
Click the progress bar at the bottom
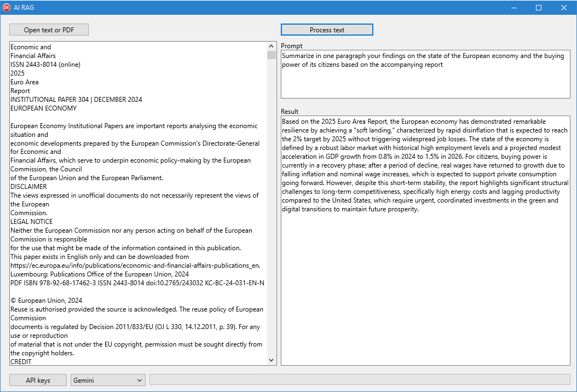click(360, 379)
